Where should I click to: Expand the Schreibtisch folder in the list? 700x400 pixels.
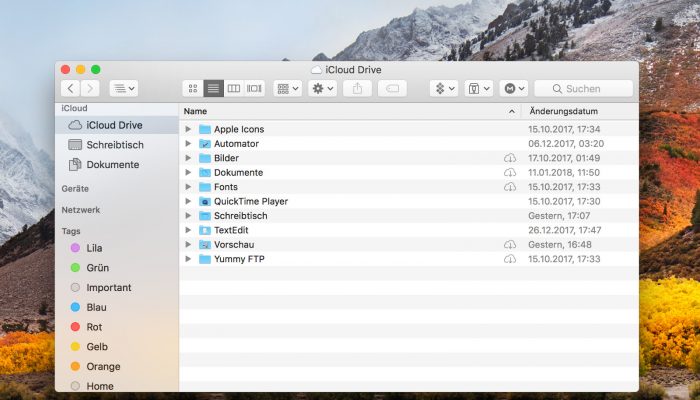tap(188, 216)
